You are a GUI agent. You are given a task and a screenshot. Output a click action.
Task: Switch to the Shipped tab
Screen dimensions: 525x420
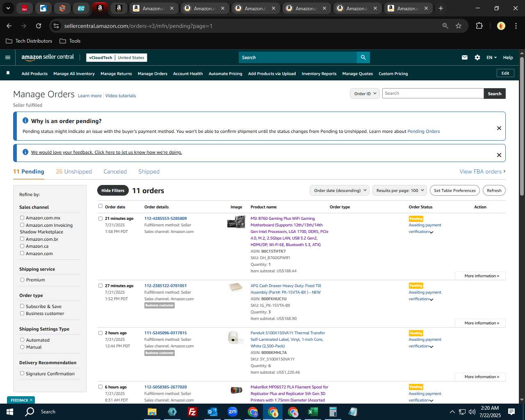149,171
